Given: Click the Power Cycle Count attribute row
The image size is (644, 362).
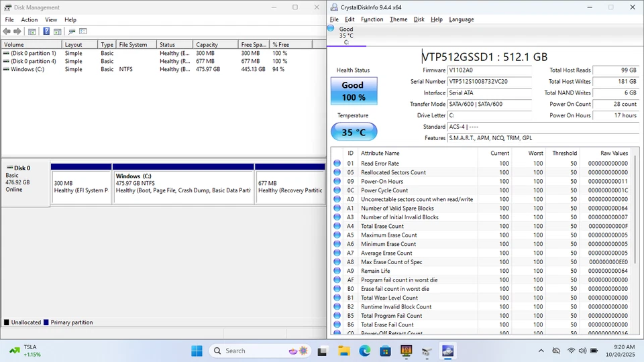Looking at the screenshot, I should [482, 190].
